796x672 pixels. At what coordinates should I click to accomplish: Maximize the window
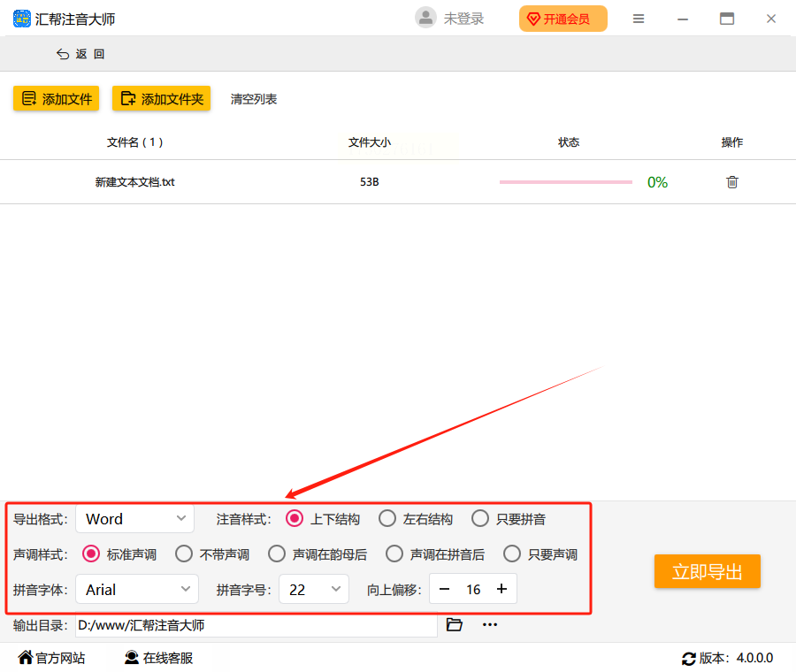(x=727, y=19)
